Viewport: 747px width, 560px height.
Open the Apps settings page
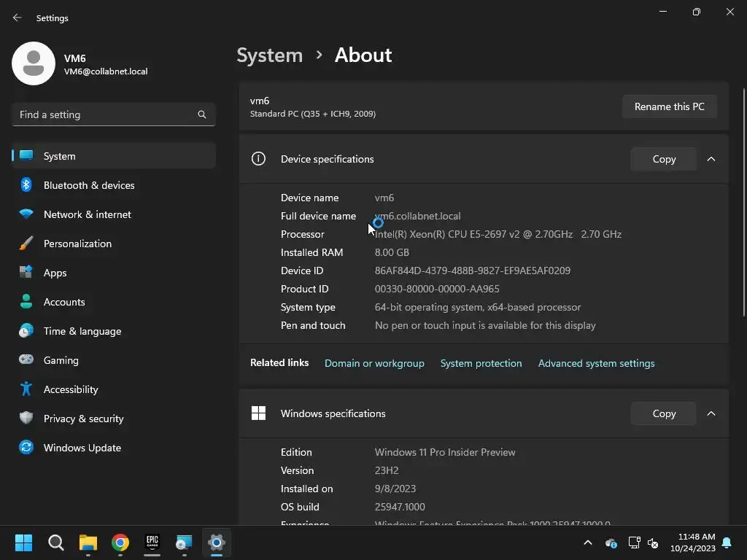tap(113, 273)
